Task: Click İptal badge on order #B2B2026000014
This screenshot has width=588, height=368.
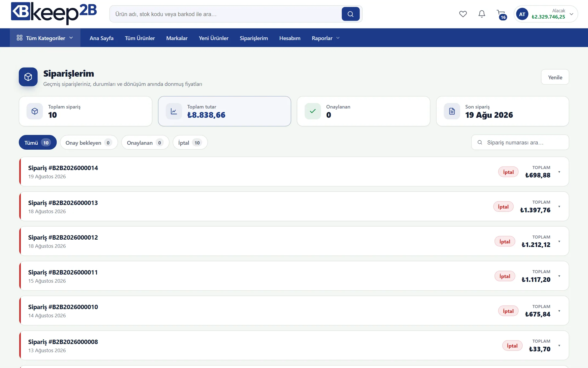Action: 508,172
